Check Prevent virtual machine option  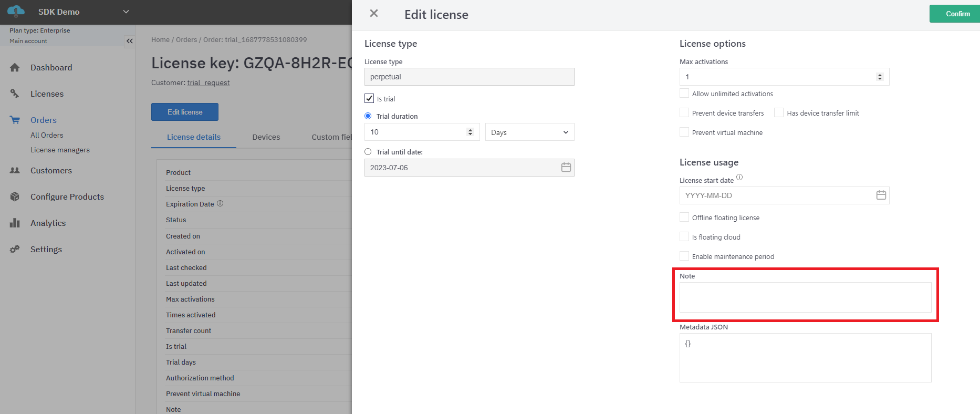[684, 132]
